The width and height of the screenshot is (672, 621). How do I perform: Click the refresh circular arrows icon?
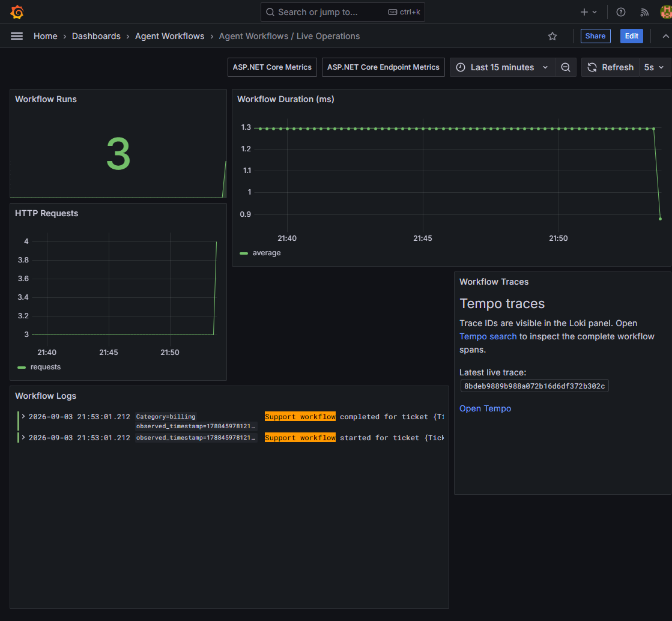592,67
